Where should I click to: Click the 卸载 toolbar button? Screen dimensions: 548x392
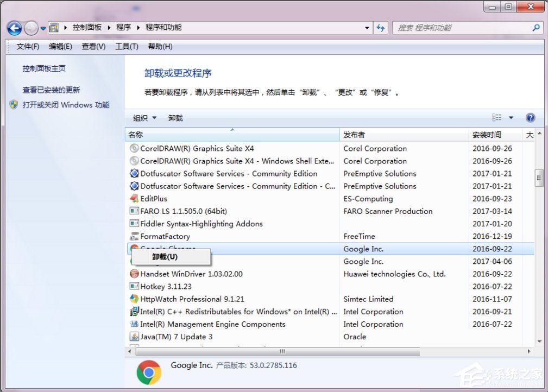point(175,117)
